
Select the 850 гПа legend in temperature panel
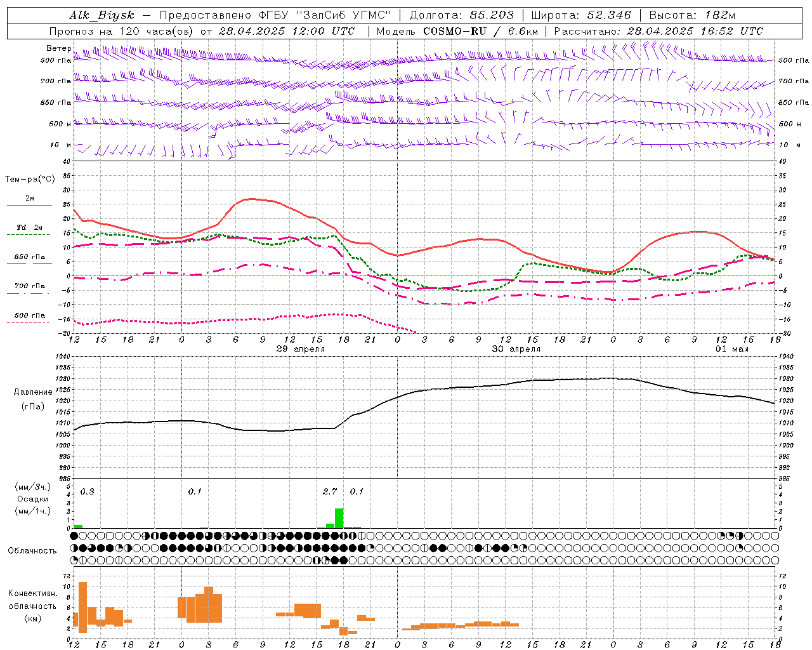[x=29, y=258]
